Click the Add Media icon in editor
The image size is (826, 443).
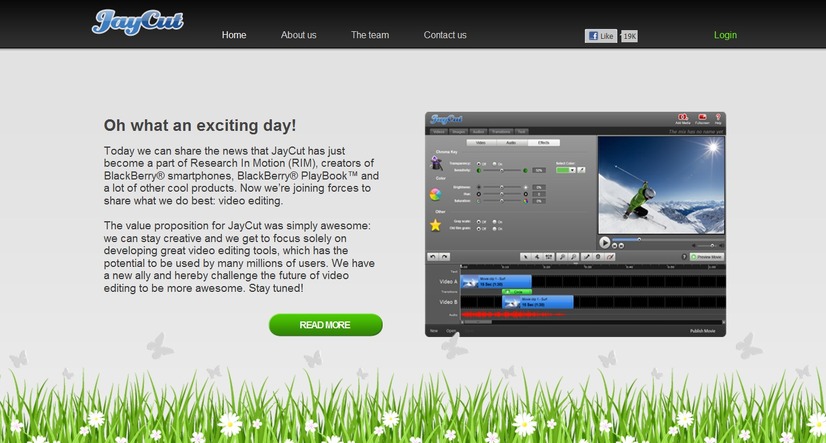pos(683,117)
